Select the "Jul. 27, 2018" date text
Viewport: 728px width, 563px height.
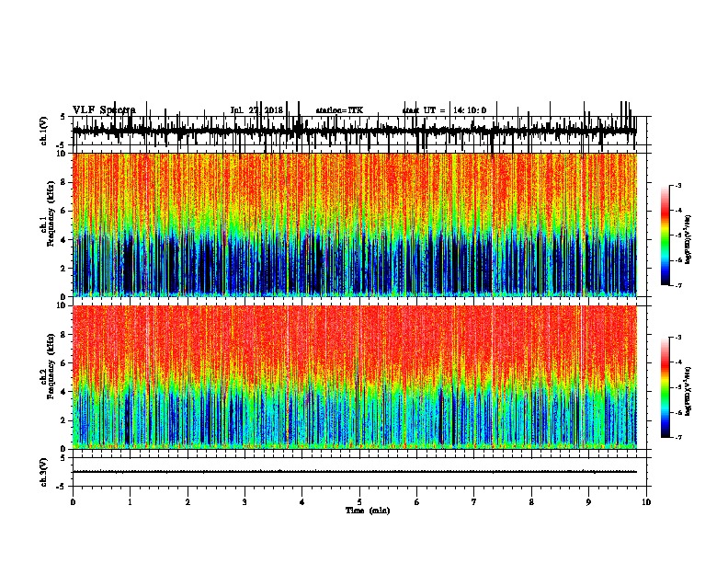(256, 110)
